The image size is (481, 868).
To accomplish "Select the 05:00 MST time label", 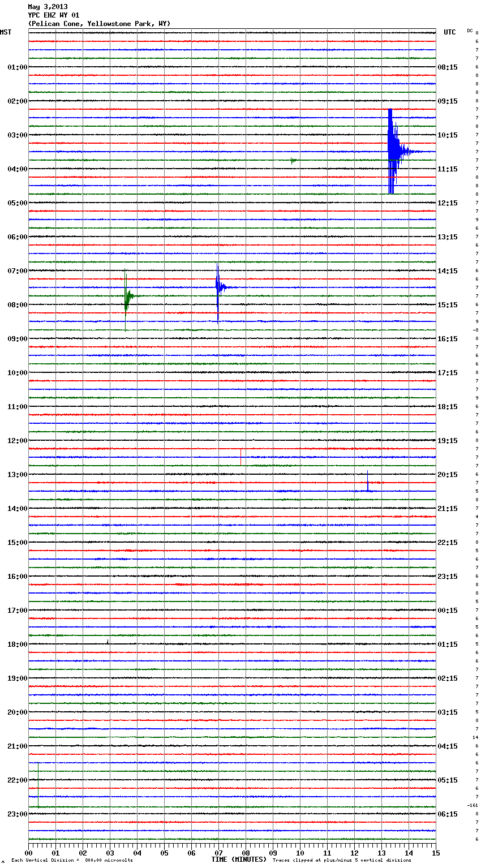I will click(18, 203).
